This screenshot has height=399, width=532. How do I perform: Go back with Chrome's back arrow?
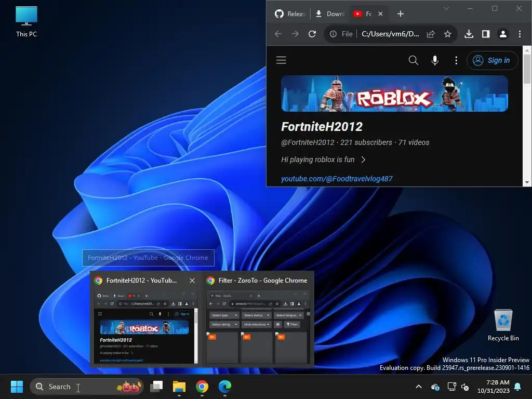point(278,34)
